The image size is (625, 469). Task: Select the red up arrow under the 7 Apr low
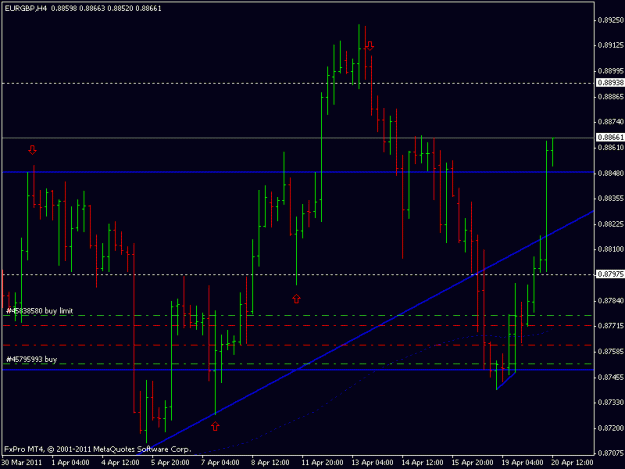215,426
